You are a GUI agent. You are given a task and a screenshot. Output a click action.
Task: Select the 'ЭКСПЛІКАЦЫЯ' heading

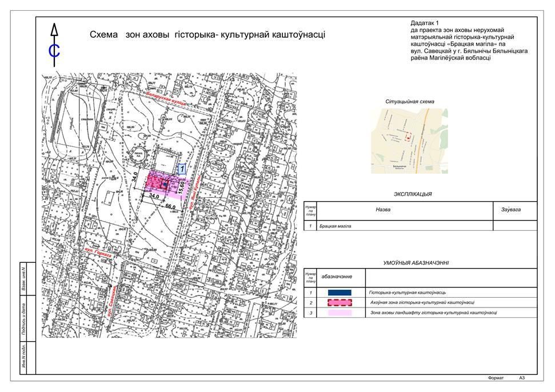tap(413, 194)
